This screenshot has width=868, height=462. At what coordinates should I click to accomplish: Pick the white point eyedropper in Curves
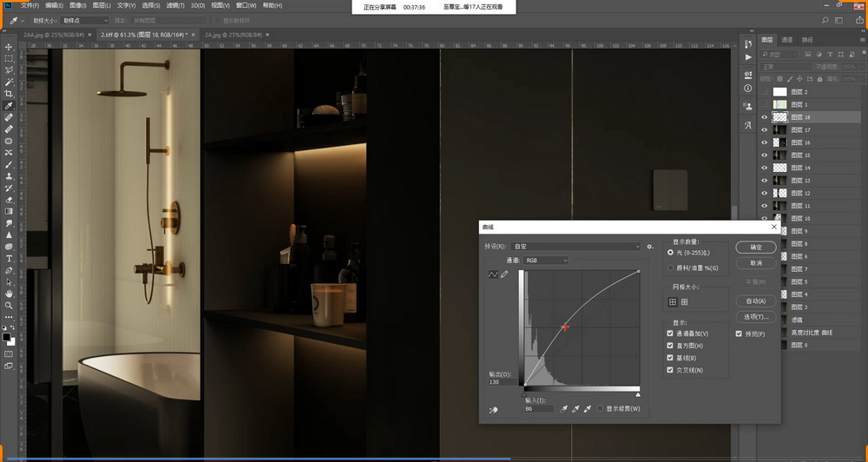(x=588, y=409)
